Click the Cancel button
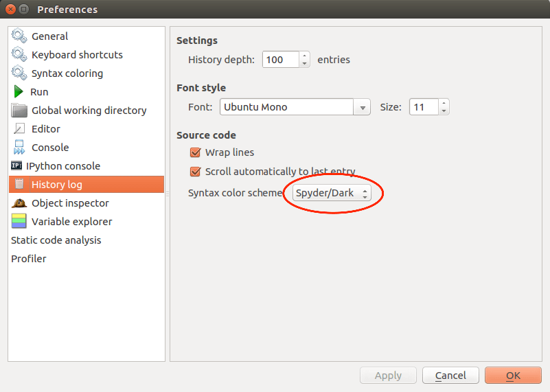Image resolution: width=550 pixels, height=392 pixels. click(450, 376)
